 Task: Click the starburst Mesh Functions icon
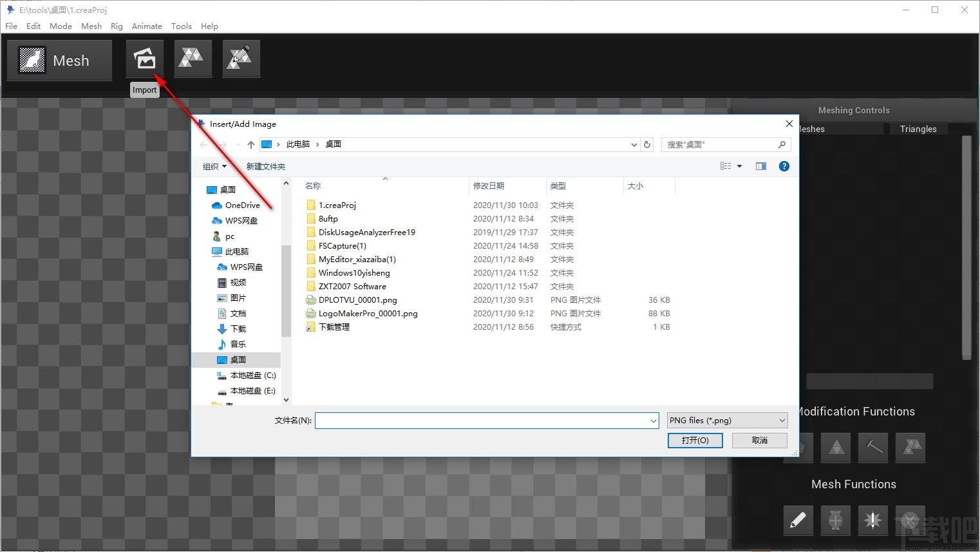click(x=873, y=520)
